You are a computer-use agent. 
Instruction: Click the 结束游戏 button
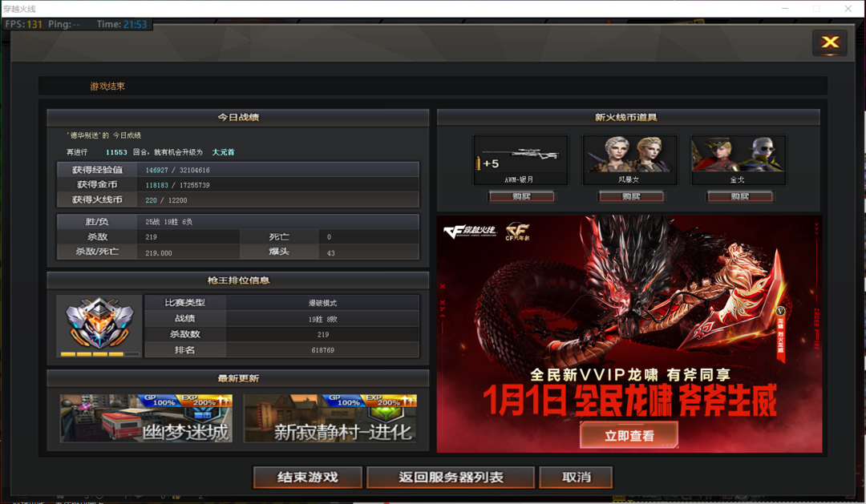[x=308, y=478]
